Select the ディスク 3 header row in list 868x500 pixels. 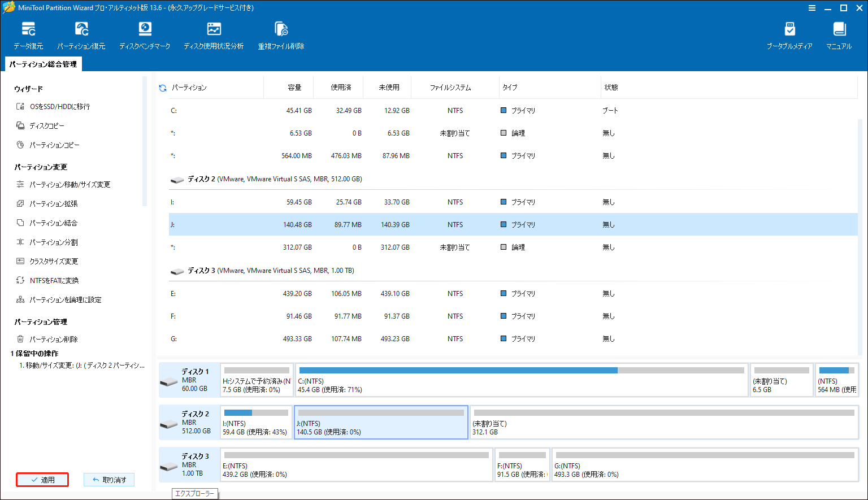tap(513, 271)
